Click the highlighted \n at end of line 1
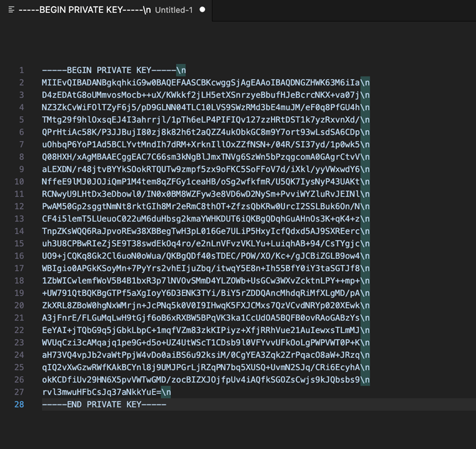Image resolution: width=476 pixels, height=449 pixels. 181,70
